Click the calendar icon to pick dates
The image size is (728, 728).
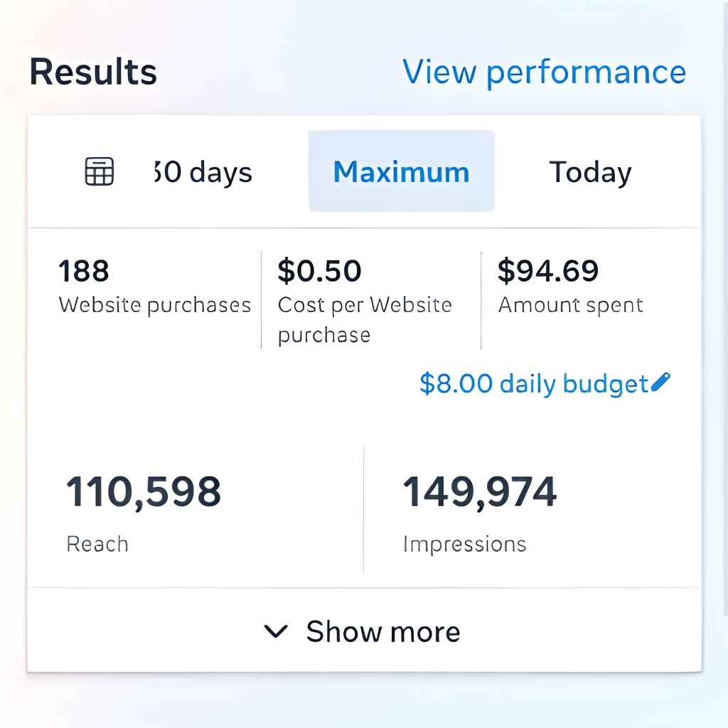point(99,171)
